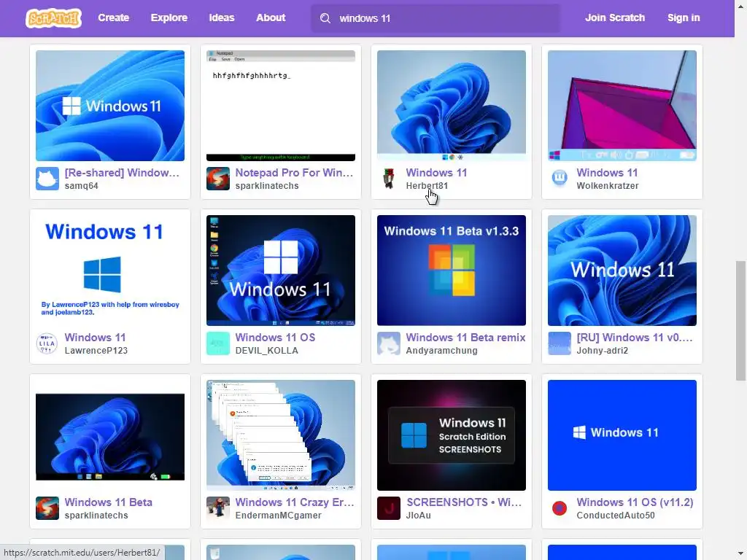The width and height of the screenshot is (747, 560).
Task: Open Wolkenkratzer's avatar icon
Action: 560,179
